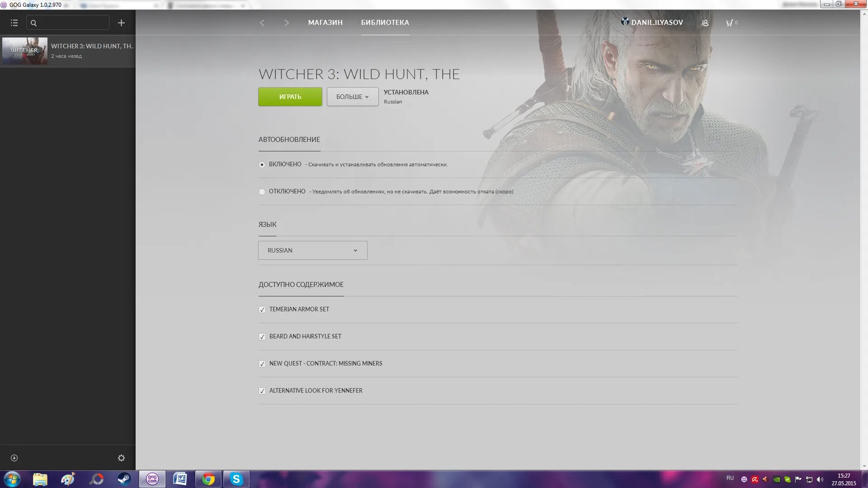Click the magnifier in the library search box

[x=33, y=23]
